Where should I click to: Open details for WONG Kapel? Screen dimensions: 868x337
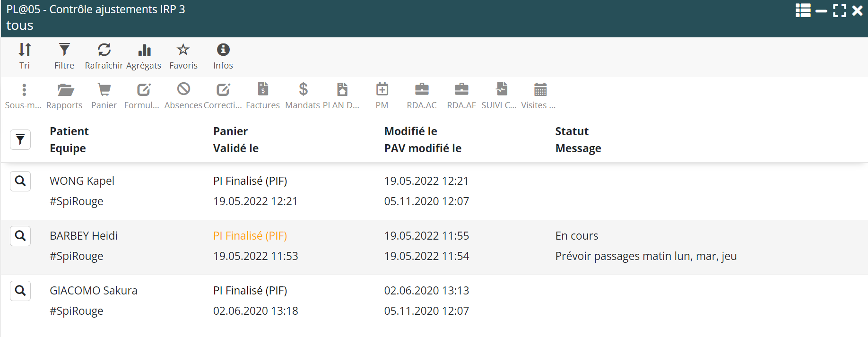20,181
